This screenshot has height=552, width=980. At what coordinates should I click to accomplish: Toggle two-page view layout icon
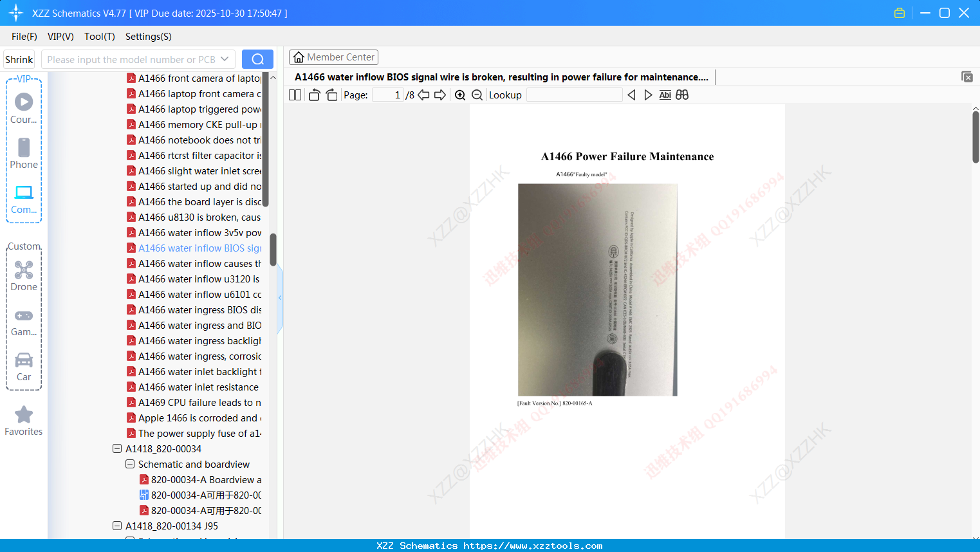tap(295, 95)
